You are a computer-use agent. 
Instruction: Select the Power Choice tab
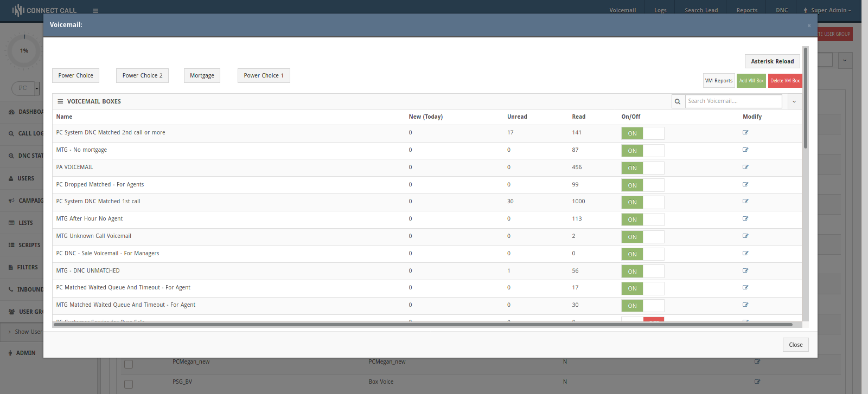[76, 75]
